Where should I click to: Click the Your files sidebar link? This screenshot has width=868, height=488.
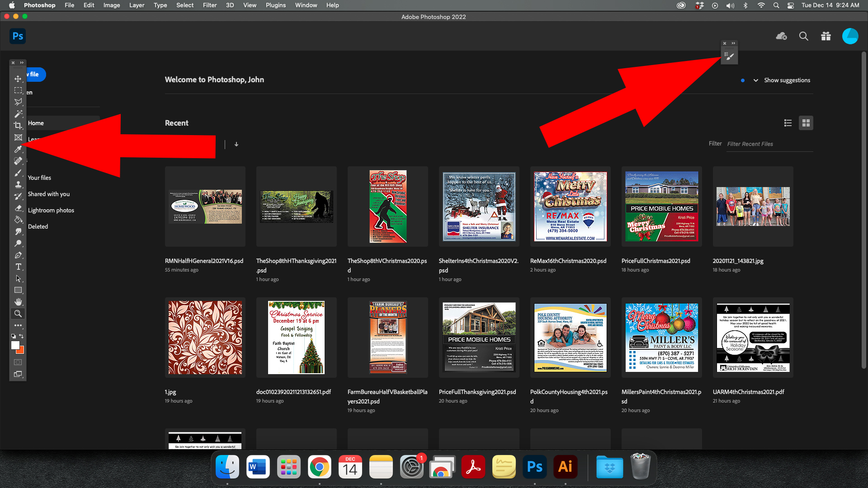point(39,178)
